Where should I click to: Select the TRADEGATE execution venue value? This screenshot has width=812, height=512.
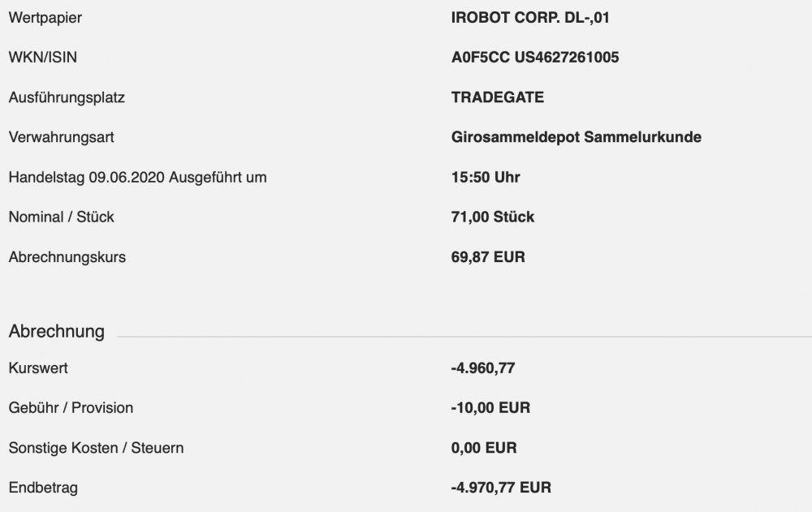coord(497,97)
